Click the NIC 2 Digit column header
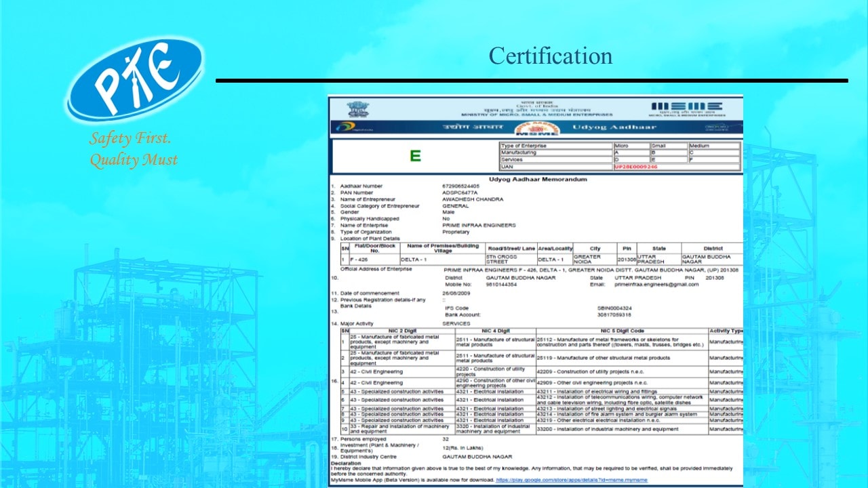Viewport: 868px width, 488px height. (x=402, y=331)
